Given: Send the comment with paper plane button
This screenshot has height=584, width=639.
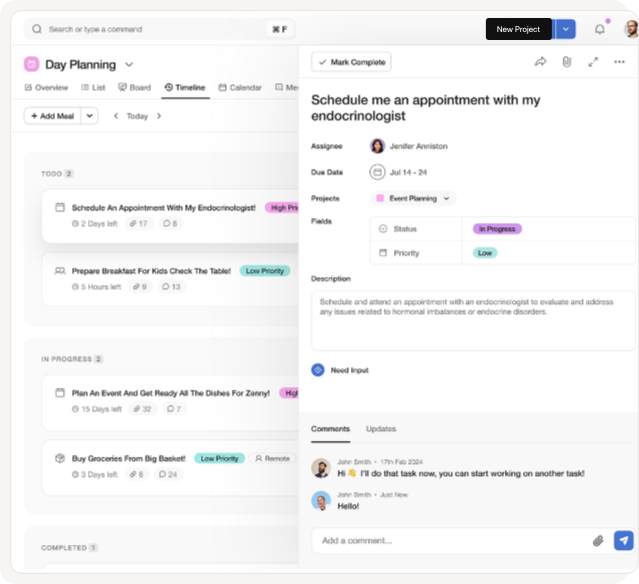Looking at the screenshot, I should [623, 540].
